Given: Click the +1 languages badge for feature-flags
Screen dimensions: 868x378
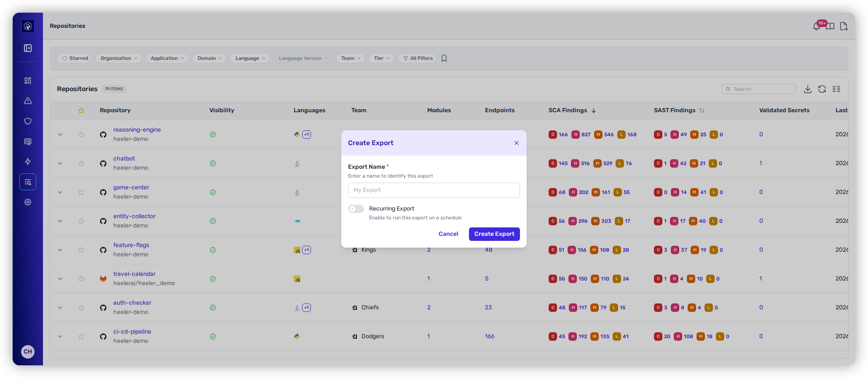Looking at the screenshot, I should coord(307,250).
